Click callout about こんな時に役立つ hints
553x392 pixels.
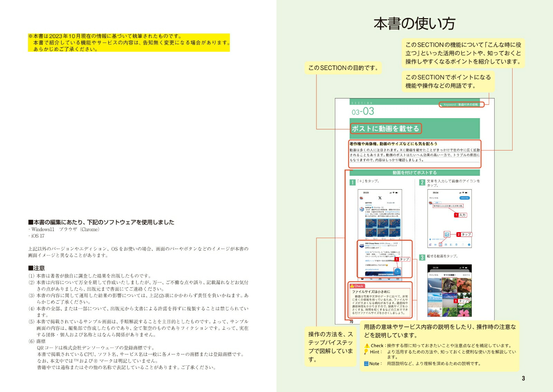pyautogui.click(x=463, y=53)
